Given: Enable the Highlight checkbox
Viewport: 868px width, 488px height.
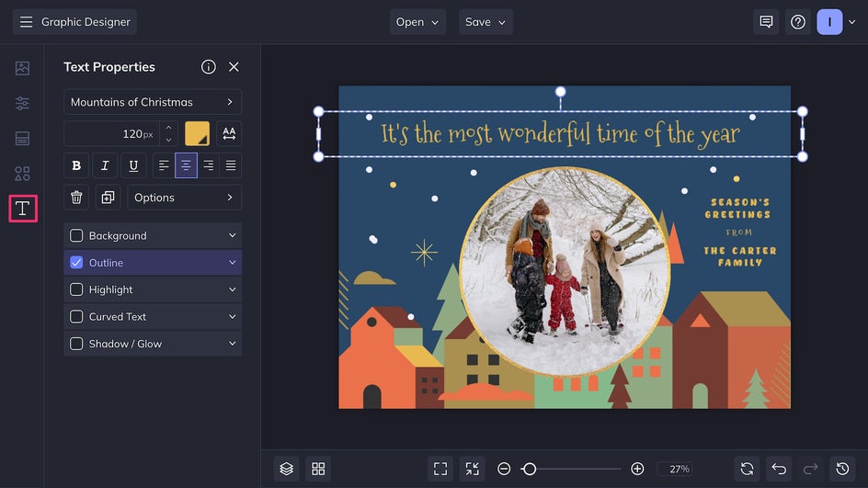Looking at the screenshot, I should coord(76,289).
